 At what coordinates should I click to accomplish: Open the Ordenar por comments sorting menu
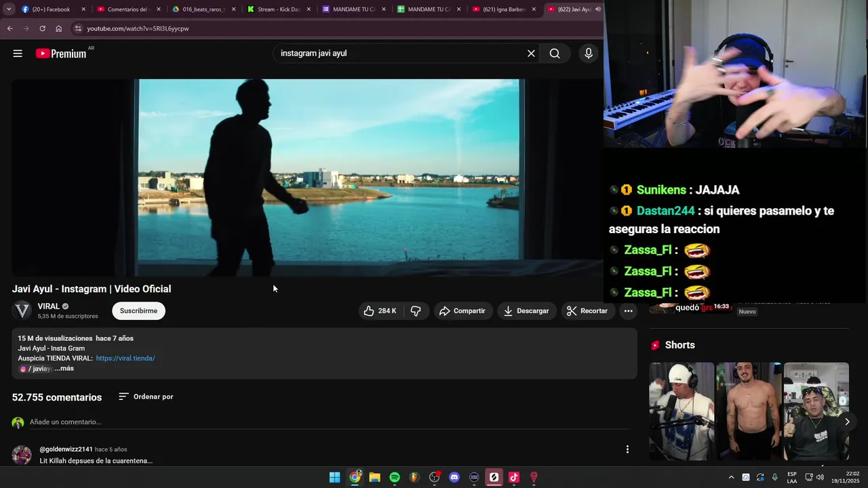146,396
